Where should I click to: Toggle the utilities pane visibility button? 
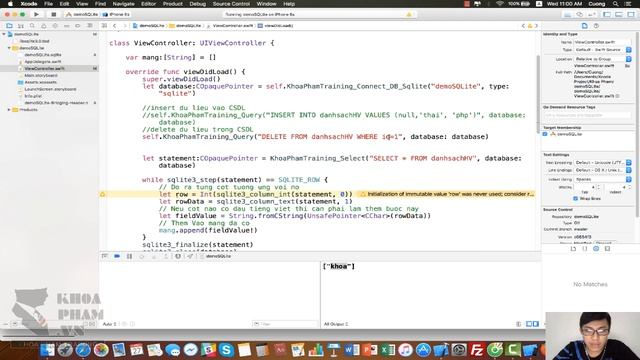click(x=631, y=14)
